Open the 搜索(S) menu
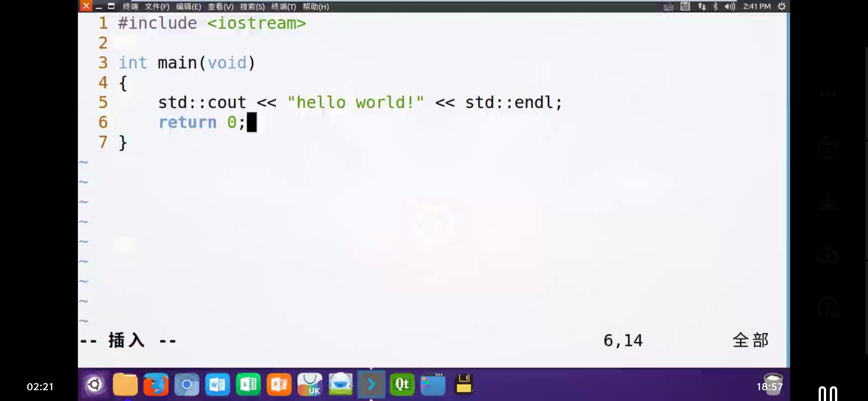 click(252, 7)
